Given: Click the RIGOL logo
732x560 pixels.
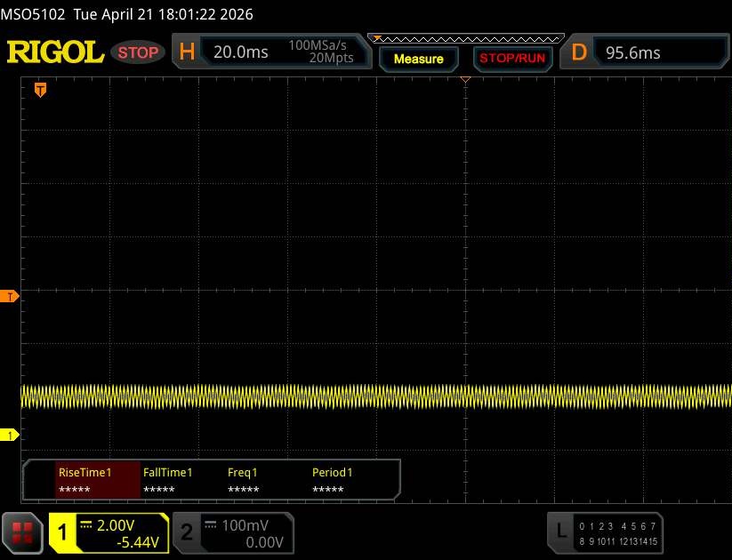Looking at the screenshot, I should pos(55,52).
